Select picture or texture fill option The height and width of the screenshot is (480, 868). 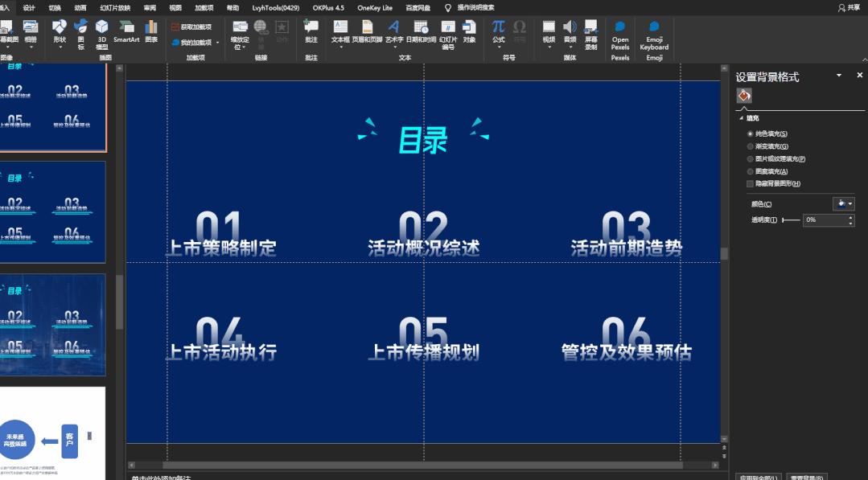(x=750, y=158)
